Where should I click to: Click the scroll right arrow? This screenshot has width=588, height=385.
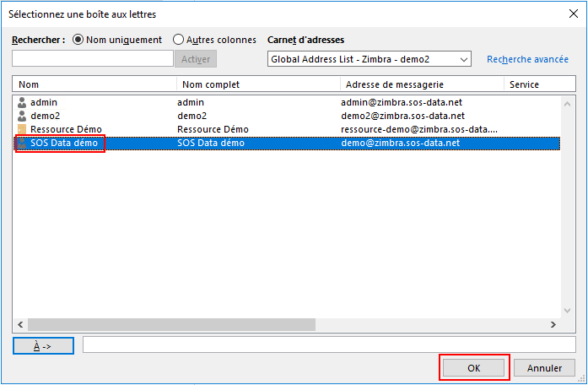point(553,325)
